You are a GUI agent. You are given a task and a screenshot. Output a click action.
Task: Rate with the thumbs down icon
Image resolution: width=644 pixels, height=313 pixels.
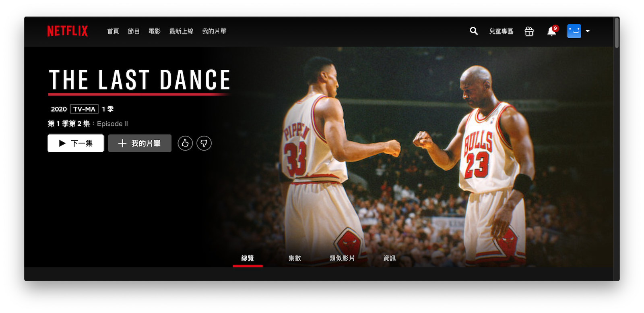point(204,143)
